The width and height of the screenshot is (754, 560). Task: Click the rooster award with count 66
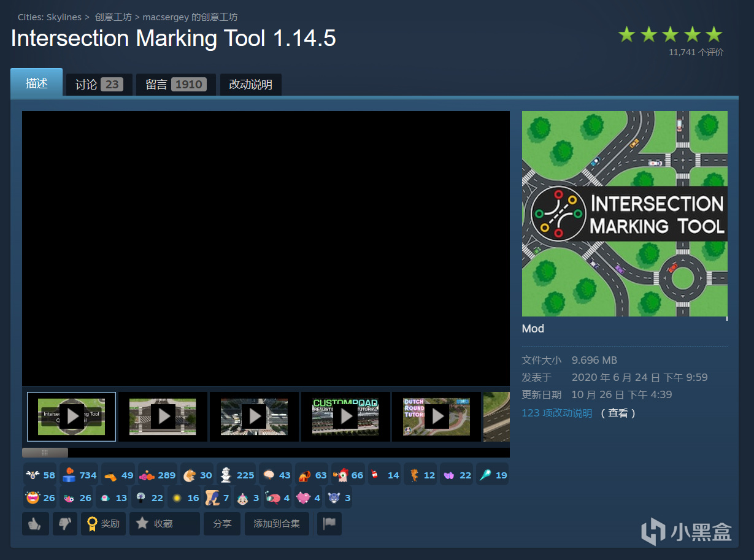(348, 475)
